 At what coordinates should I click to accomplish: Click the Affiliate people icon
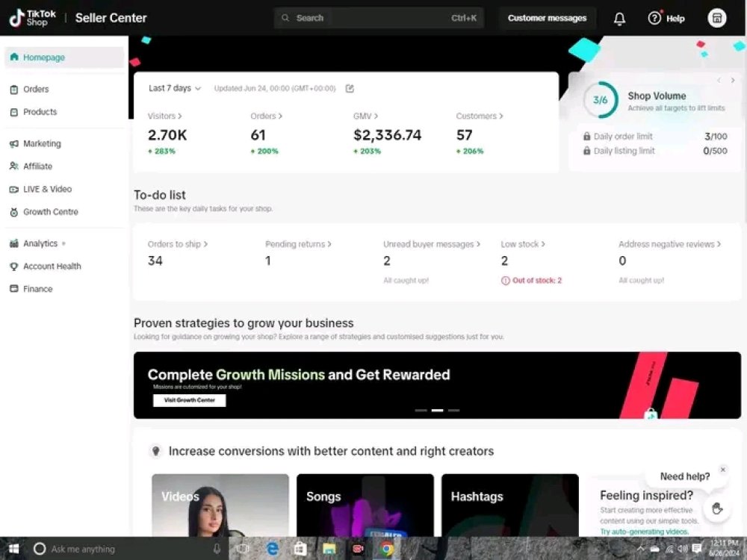13,167
